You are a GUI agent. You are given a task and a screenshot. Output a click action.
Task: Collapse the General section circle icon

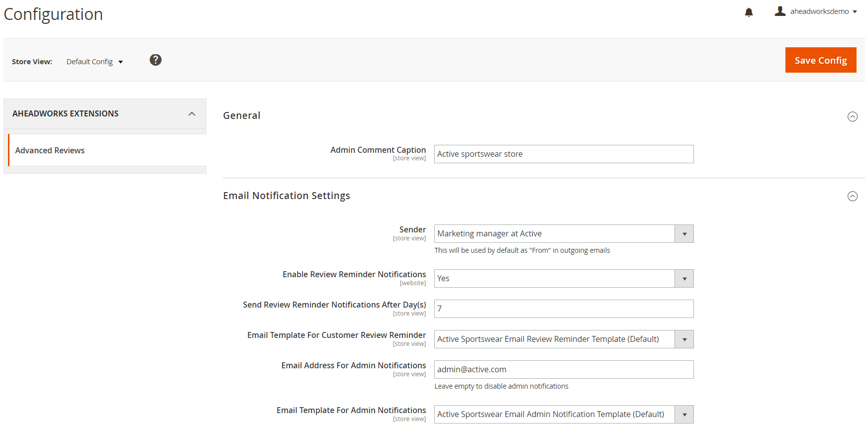(x=853, y=116)
